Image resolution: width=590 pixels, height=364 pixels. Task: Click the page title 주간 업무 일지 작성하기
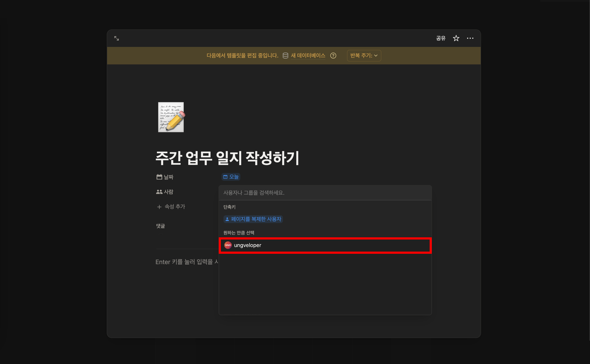[227, 158]
